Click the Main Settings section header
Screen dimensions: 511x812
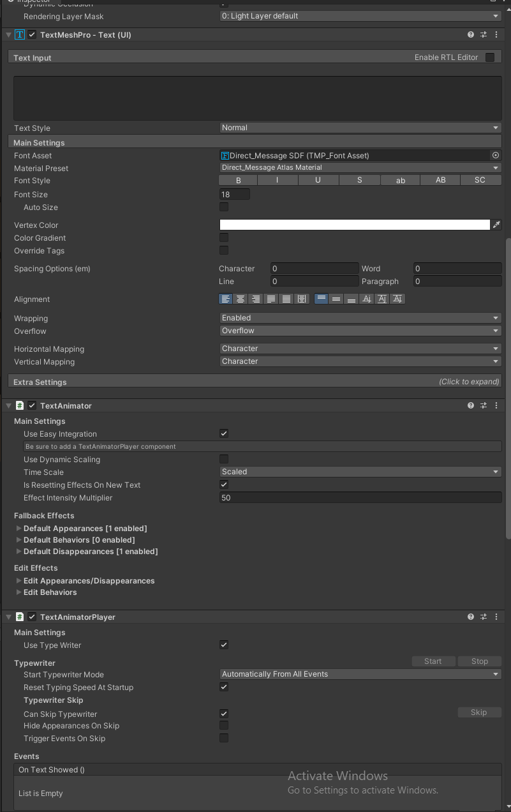coord(39,143)
